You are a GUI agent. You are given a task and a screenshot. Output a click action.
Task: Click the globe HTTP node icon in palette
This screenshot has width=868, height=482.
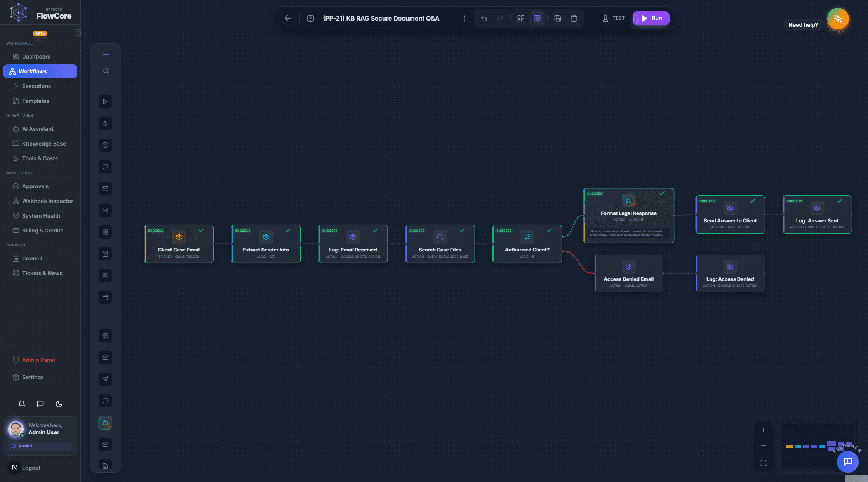tap(105, 336)
